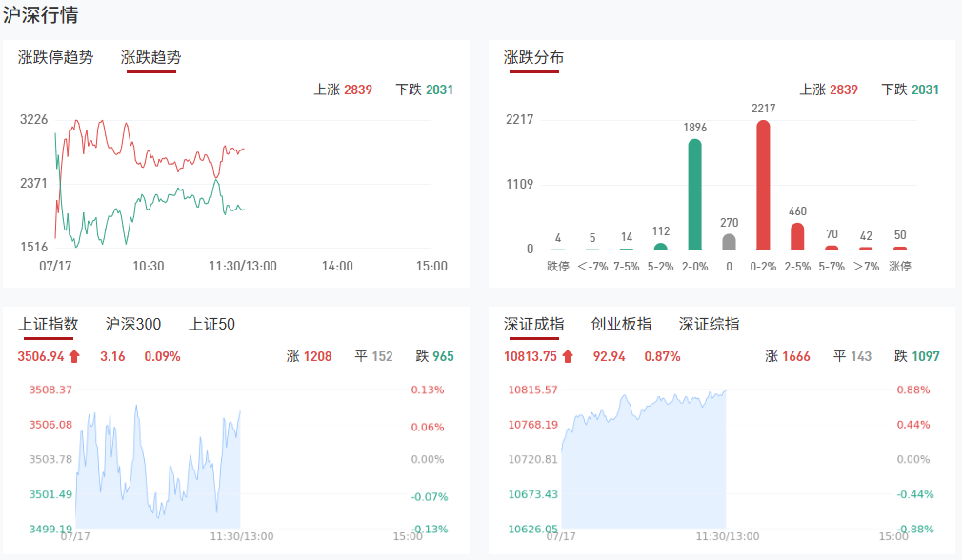Select the 涨跌趋势 tab
Screen dimensions: 962x560
(x=150, y=57)
